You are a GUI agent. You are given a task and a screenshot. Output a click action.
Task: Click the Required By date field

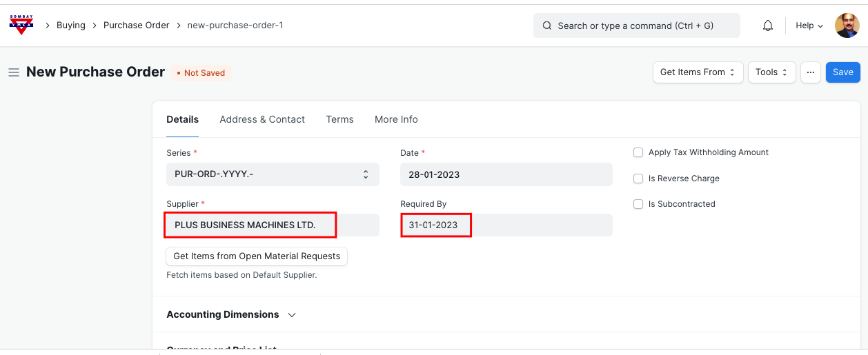click(506, 225)
